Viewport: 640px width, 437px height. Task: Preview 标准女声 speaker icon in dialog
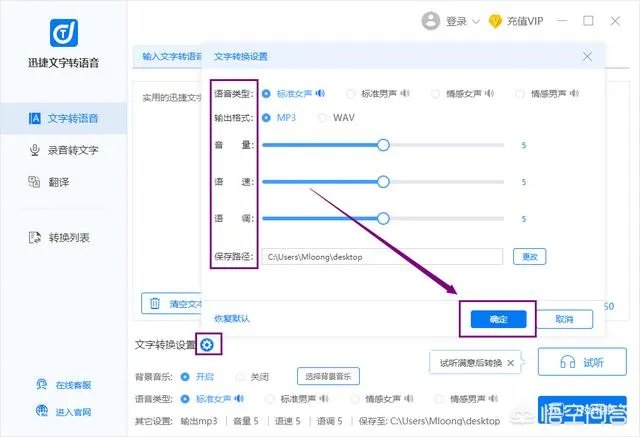point(320,93)
